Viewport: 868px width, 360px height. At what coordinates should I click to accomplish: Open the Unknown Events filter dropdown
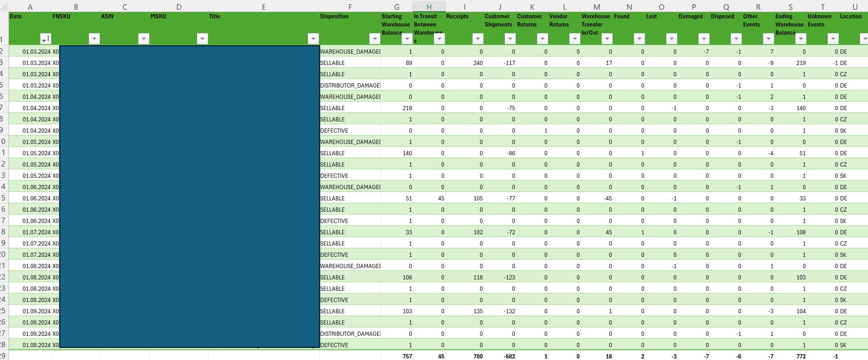coord(833,39)
